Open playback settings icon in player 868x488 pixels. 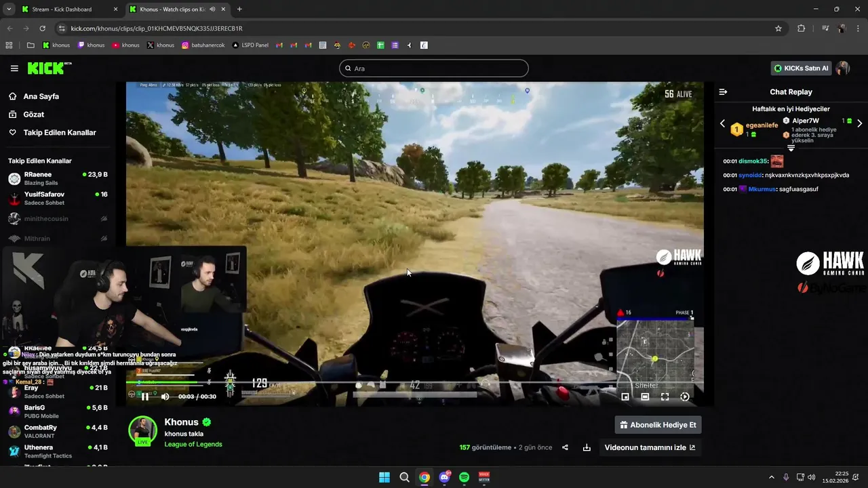click(x=685, y=396)
